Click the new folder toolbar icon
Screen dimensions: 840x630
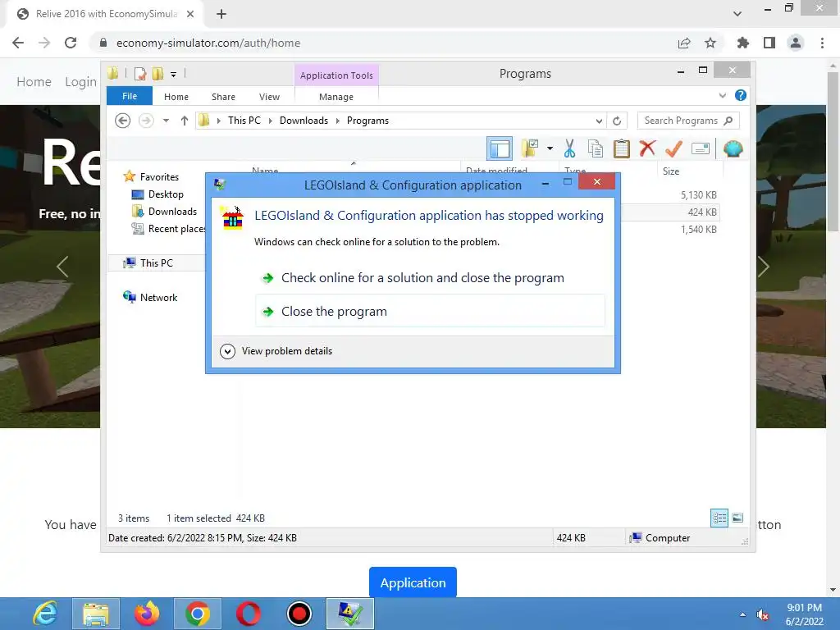[529, 148]
